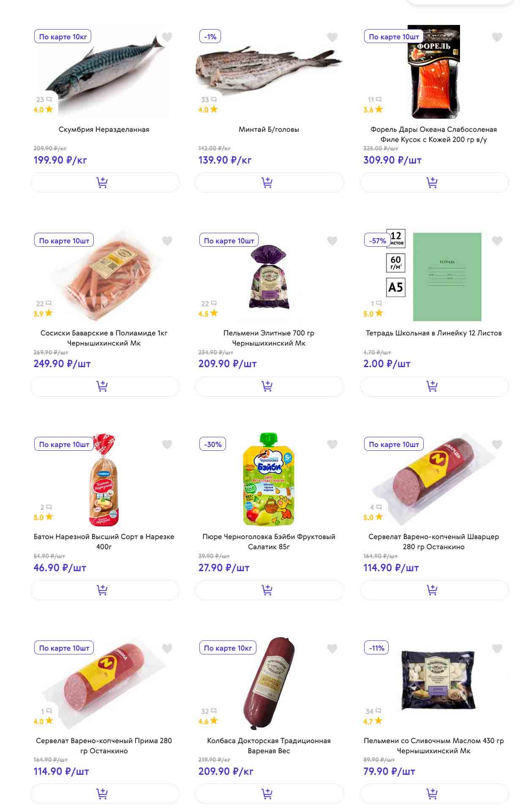Toggle favorite heart on Пельмени Элитные
531x812 pixels.
(332, 241)
